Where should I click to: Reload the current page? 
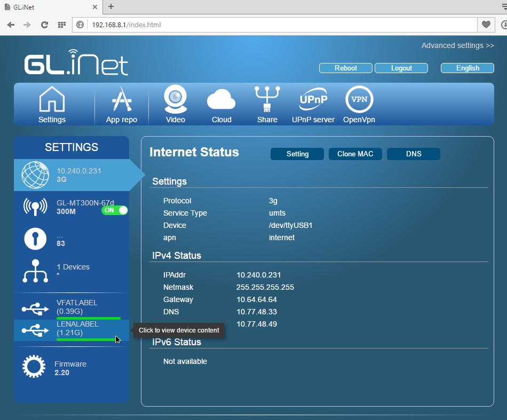(x=44, y=25)
